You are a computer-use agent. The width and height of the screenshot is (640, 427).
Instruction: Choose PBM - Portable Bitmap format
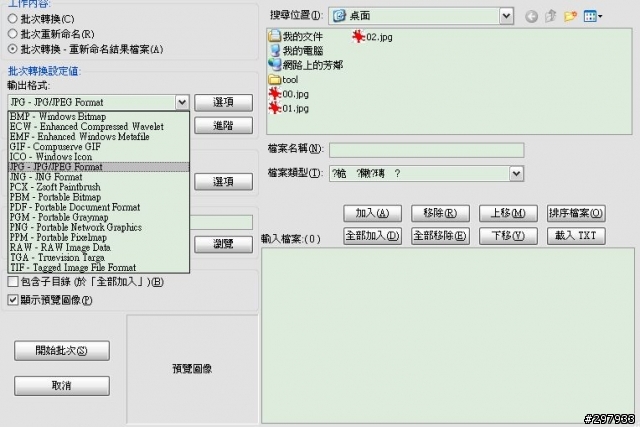point(99,197)
